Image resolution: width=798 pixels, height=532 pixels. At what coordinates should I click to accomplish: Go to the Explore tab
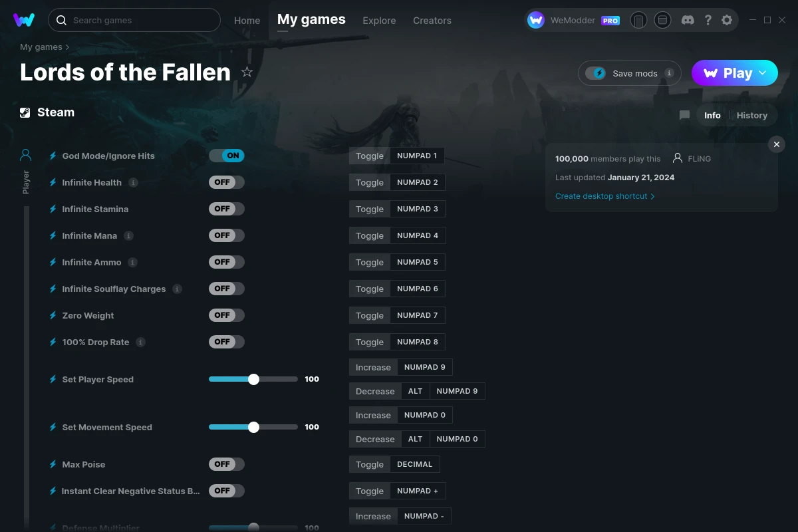pos(379,21)
